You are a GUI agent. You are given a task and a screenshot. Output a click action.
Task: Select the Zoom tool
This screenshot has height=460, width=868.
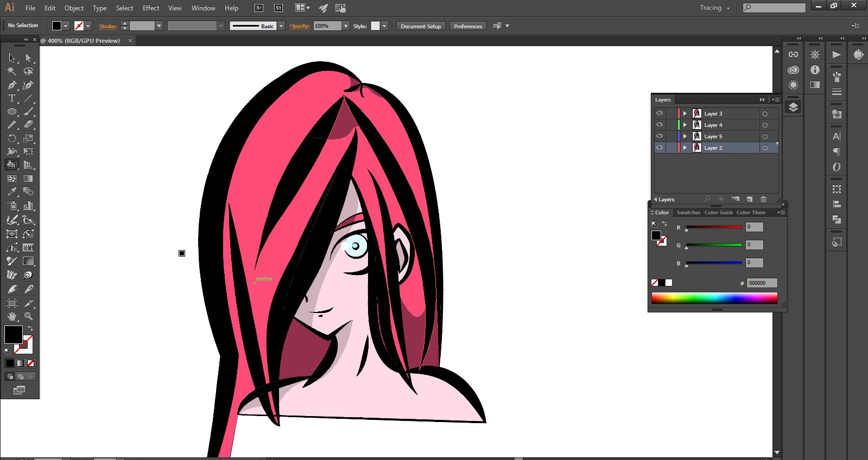coord(28,316)
